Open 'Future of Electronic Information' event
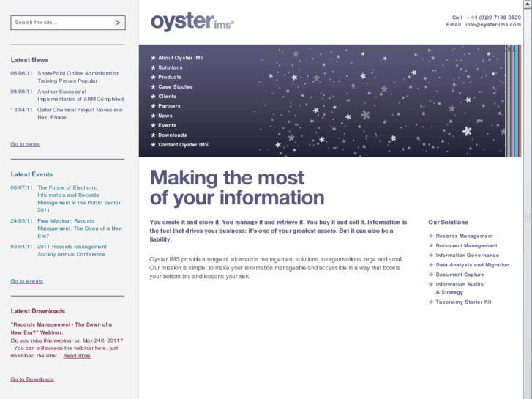The image size is (532, 399). coord(79,198)
